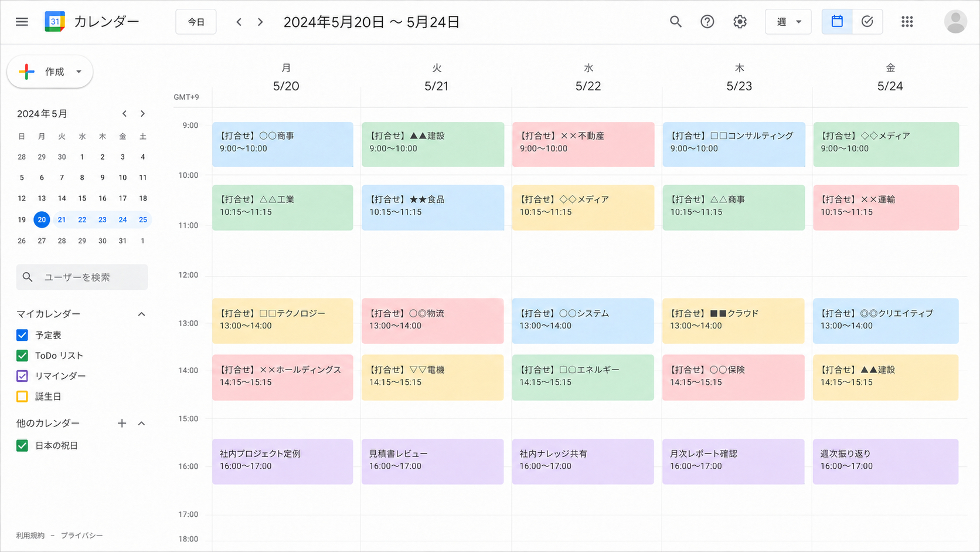Open the Google apps grid

(x=907, y=22)
